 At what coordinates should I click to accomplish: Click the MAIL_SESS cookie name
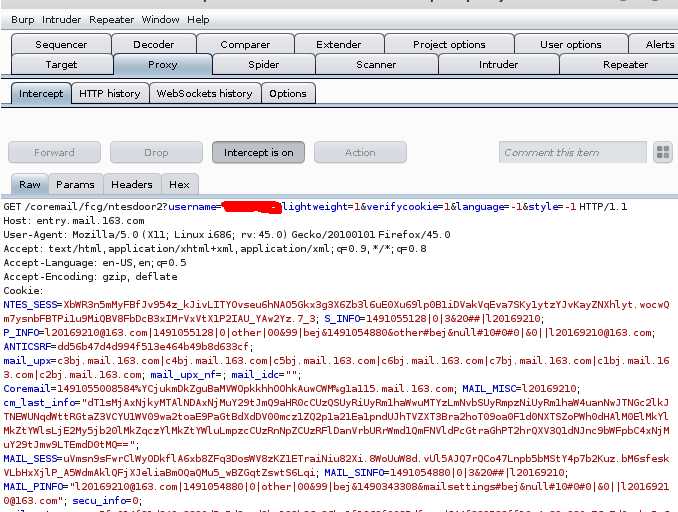click(x=30, y=459)
